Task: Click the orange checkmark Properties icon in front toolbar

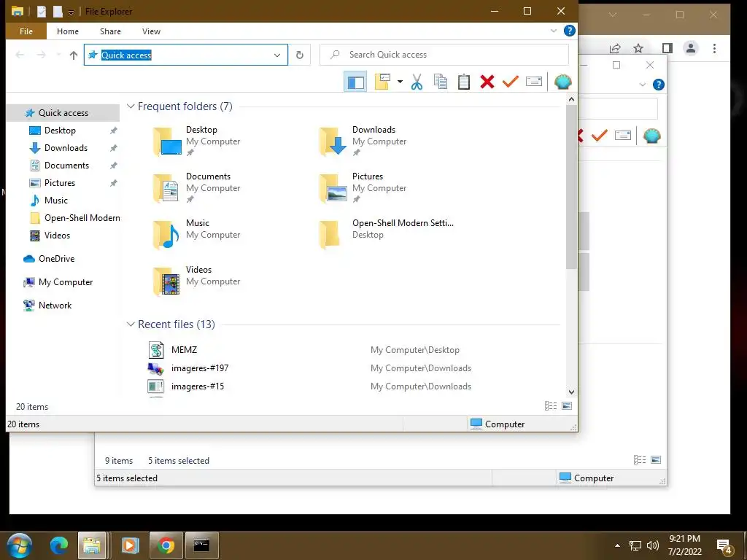Action: [510, 82]
